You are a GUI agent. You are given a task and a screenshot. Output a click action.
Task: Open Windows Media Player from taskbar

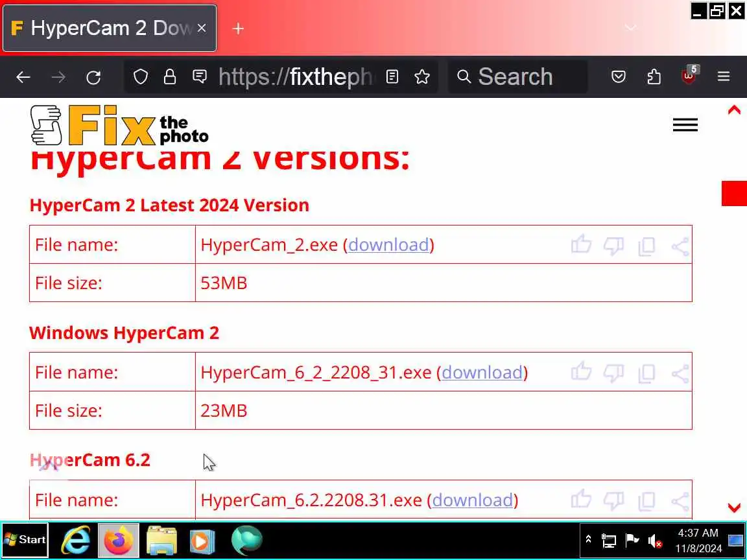click(x=202, y=541)
